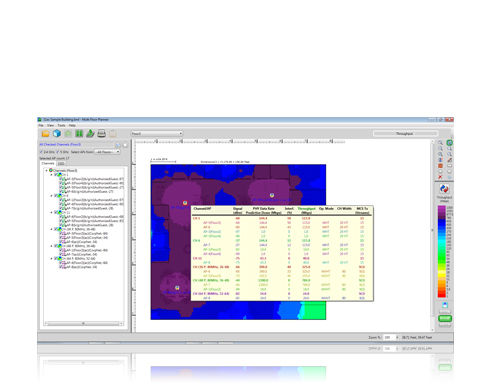Click the green double-building toolbar icon

[79, 134]
